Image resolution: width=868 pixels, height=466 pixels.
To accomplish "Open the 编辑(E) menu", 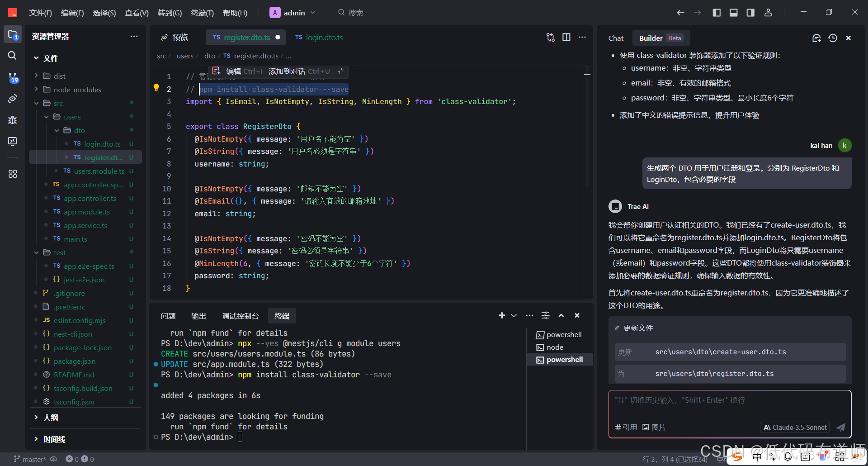I will (72, 13).
